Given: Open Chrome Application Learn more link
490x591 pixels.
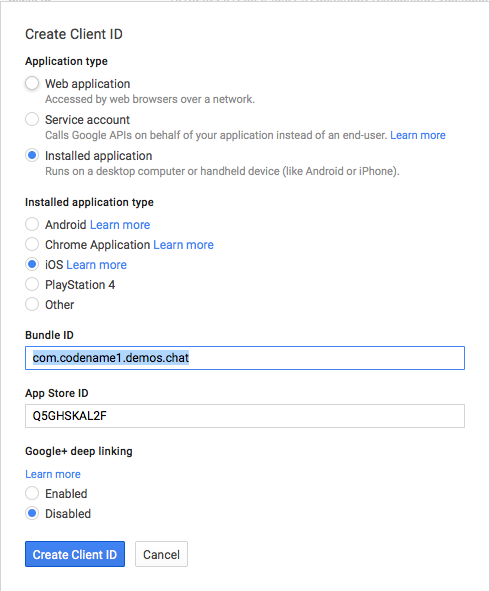Looking at the screenshot, I should pos(184,245).
